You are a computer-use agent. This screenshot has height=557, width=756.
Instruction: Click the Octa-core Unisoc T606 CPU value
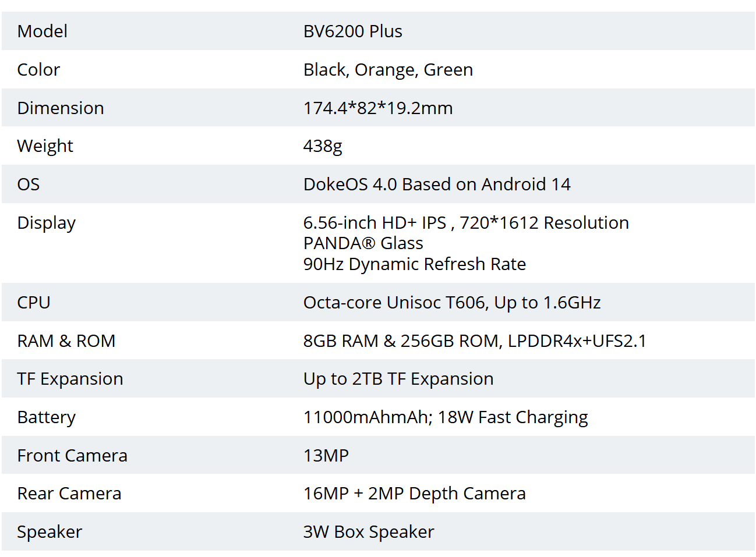point(451,303)
